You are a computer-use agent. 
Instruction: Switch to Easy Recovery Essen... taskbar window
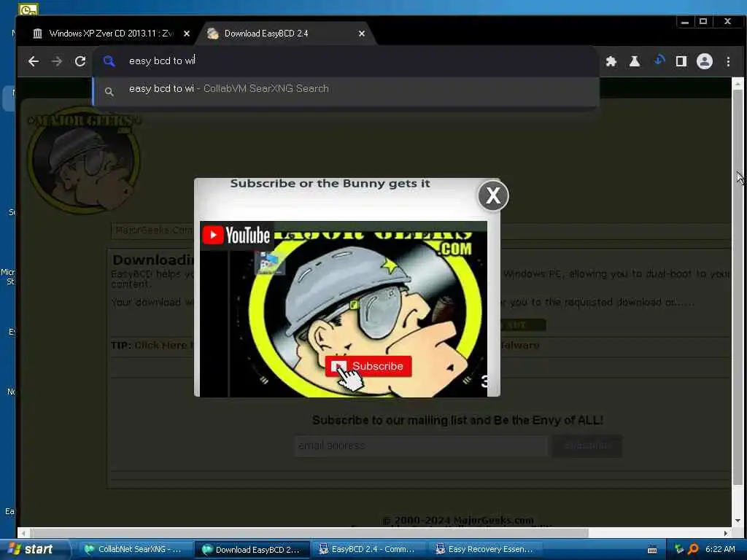(485, 550)
